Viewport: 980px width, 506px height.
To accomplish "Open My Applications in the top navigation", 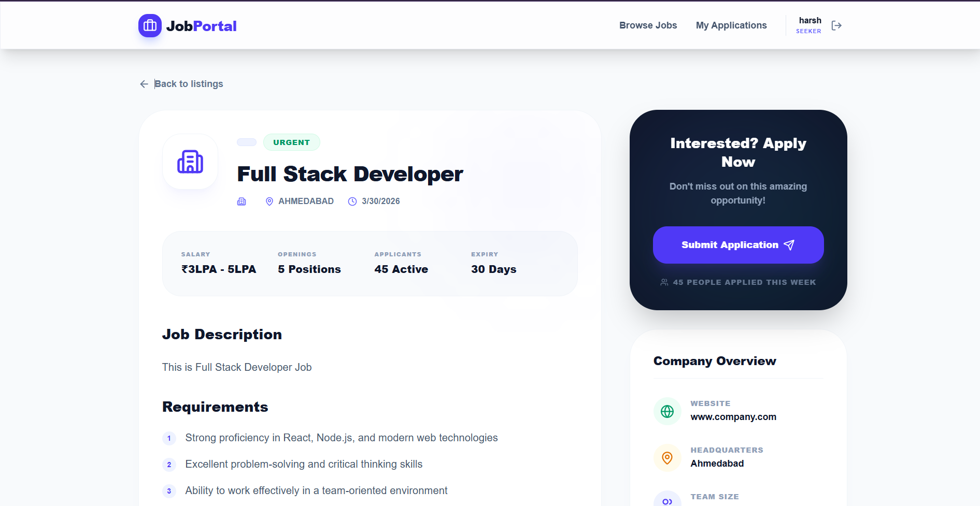I will (x=731, y=25).
